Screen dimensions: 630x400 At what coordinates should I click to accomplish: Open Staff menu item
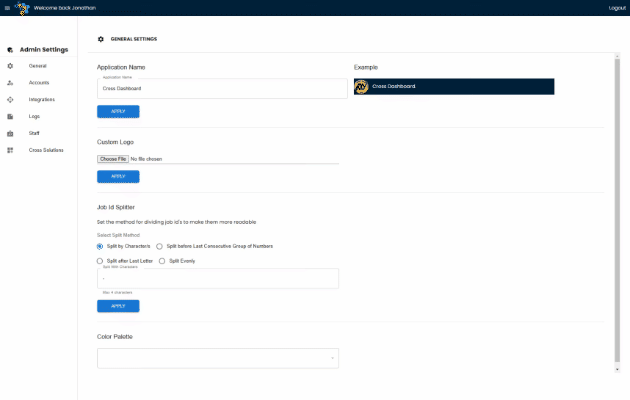(34, 133)
